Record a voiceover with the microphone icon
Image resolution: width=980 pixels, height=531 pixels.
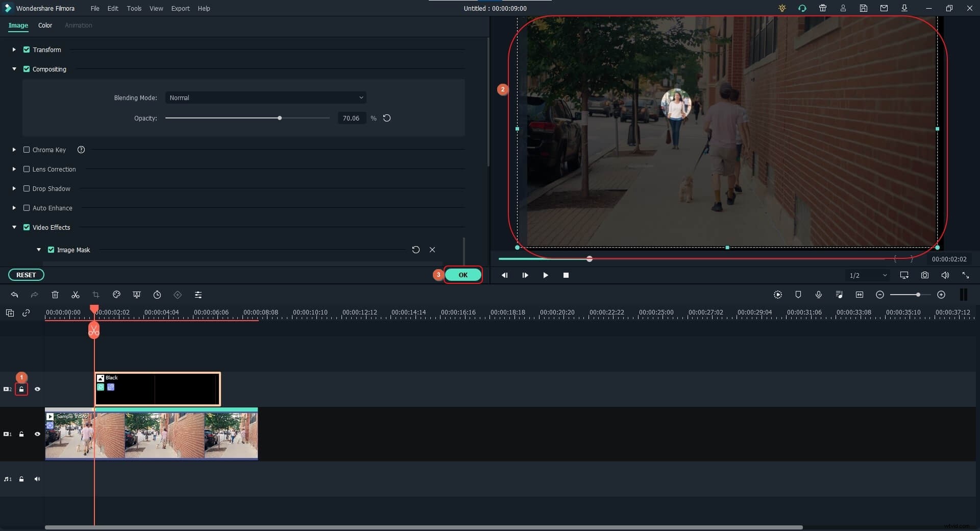819,295
